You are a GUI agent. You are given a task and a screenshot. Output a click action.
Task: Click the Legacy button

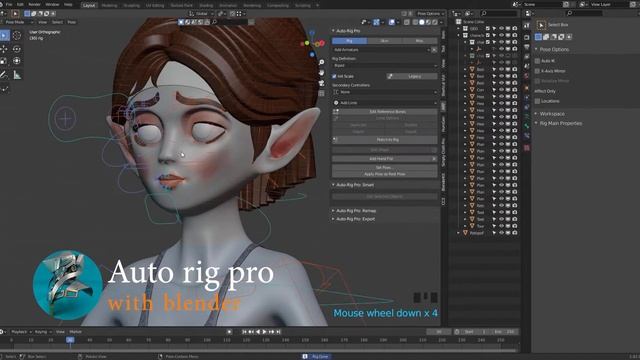(411, 76)
